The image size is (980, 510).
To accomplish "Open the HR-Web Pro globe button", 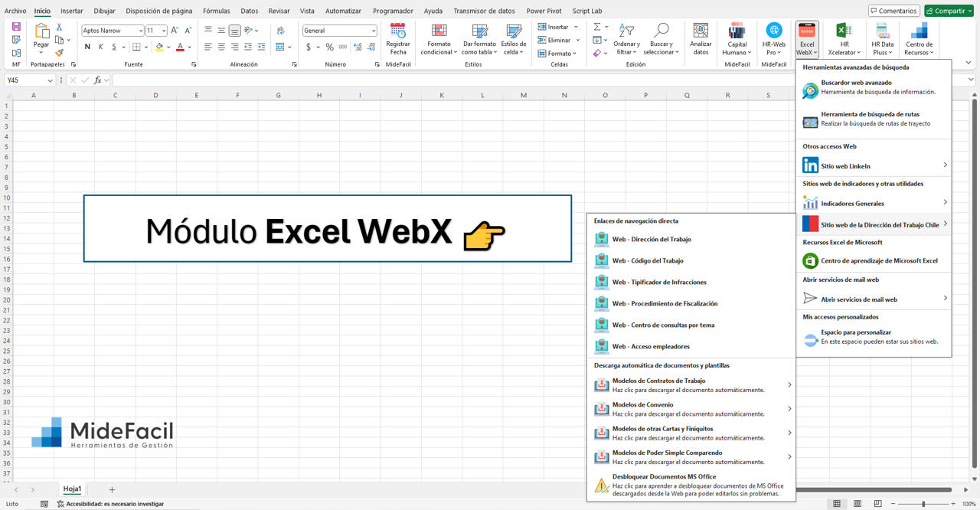I will [x=773, y=38].
